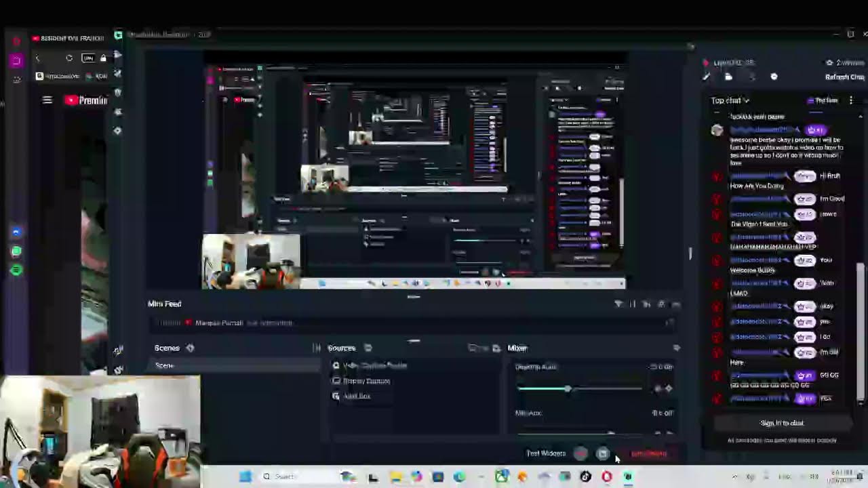Click the round REC record button
Screen dimensions: 868x488
(580, 453)
